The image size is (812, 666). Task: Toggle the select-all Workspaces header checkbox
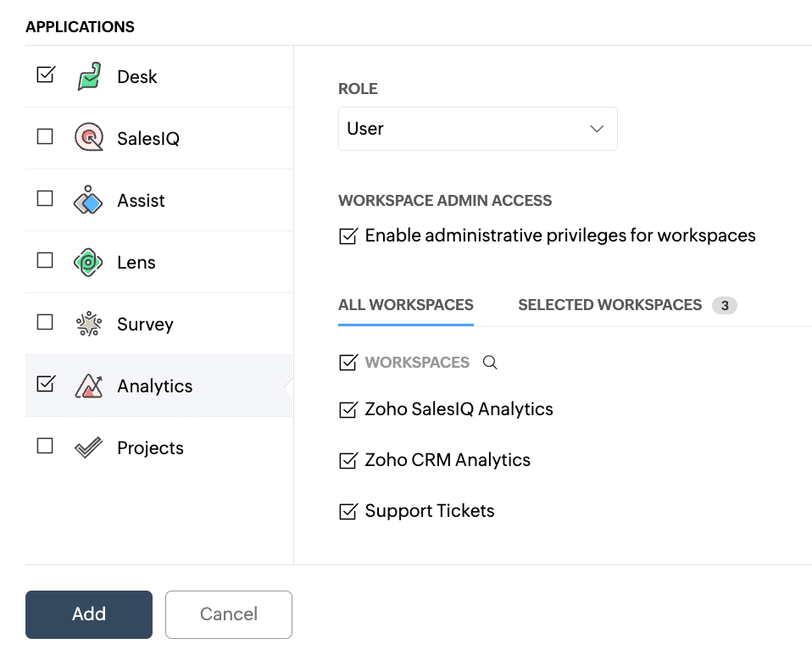tap(348, 363)
